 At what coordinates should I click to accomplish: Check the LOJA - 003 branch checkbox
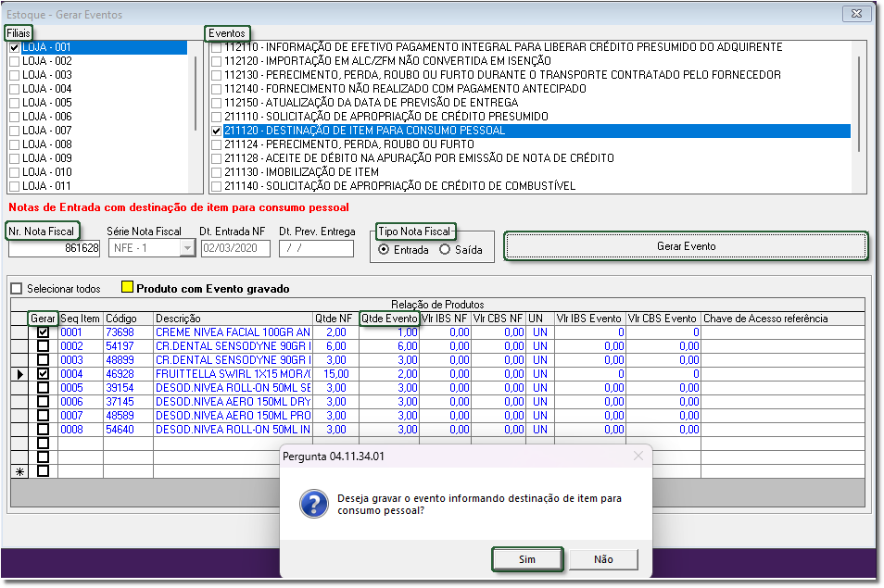pyautogui.click(x=15, y=76)
